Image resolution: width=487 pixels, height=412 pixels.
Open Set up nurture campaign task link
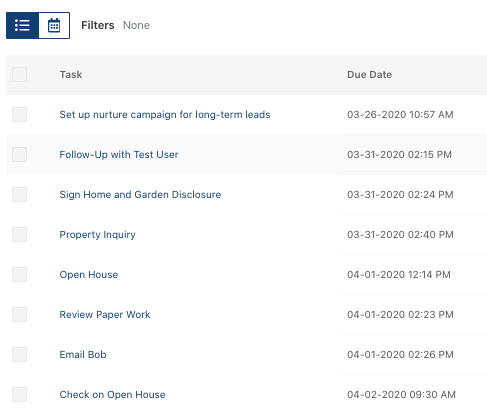(165, 115)
